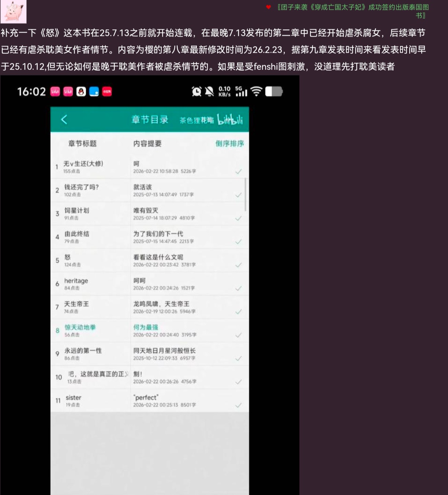Tap the checkmark beside chapter 怒
The height and width of the screenshot is (495, 448).
[x=239, y=265]
